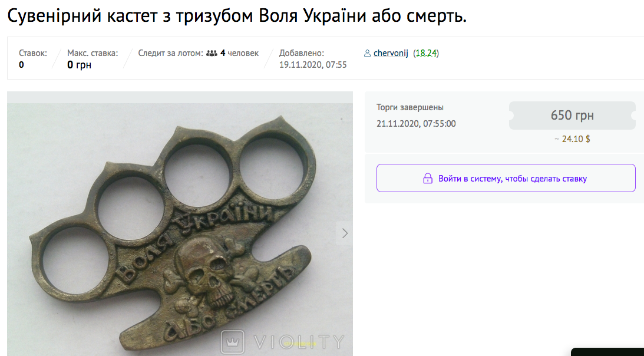Screen dimensions: 644x356
Task: Click the dark widget at bottom-right corner
Action: [x=607, y=352]
